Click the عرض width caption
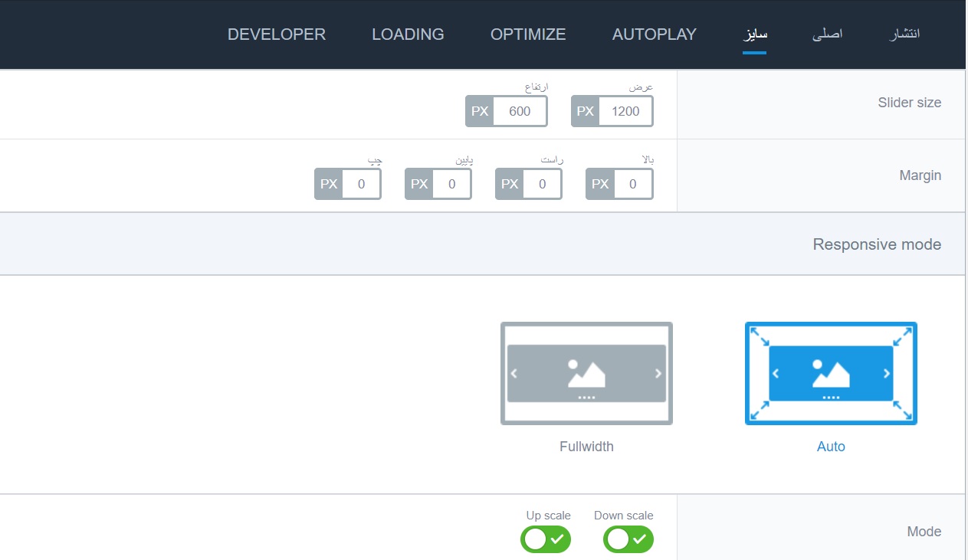This screenshot has width=968, height=560. pos(642,87)
